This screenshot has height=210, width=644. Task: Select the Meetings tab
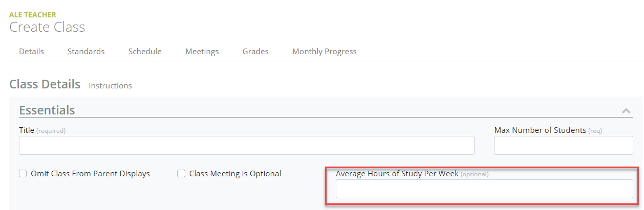point(202,52)
